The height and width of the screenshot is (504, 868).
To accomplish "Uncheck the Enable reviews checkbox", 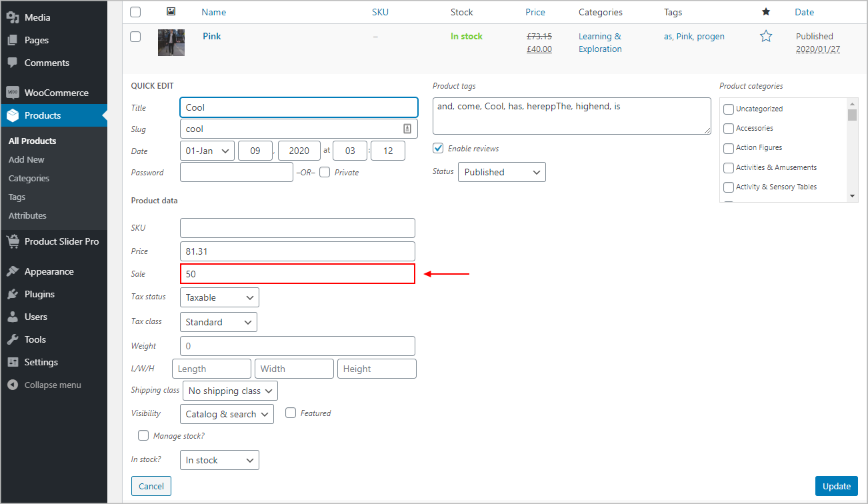I will [x=438, y=148].
